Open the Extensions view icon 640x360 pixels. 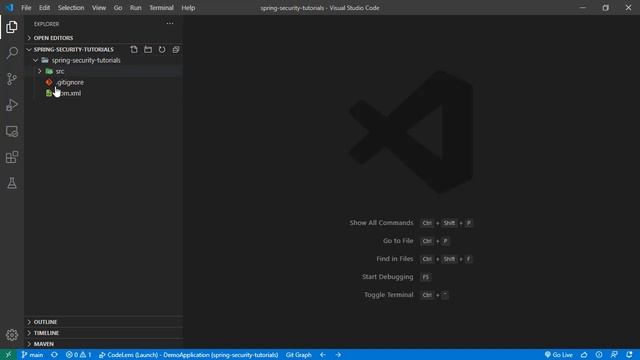(x=12, y=157)
